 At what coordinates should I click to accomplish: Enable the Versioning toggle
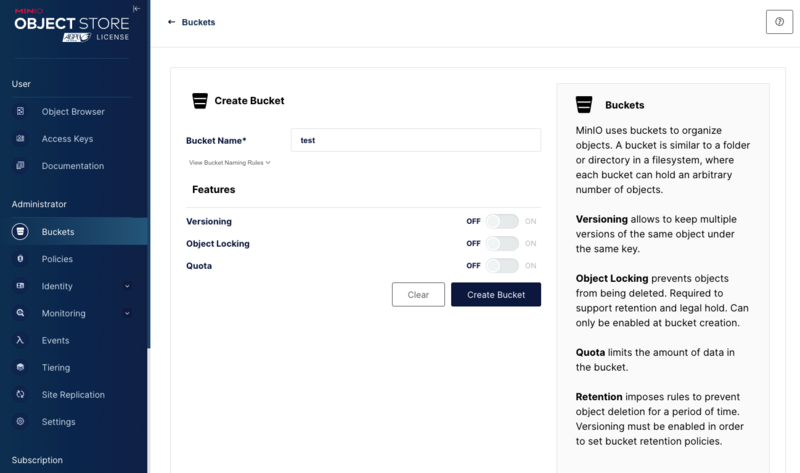pyautogui.click(x=502, y=221)
